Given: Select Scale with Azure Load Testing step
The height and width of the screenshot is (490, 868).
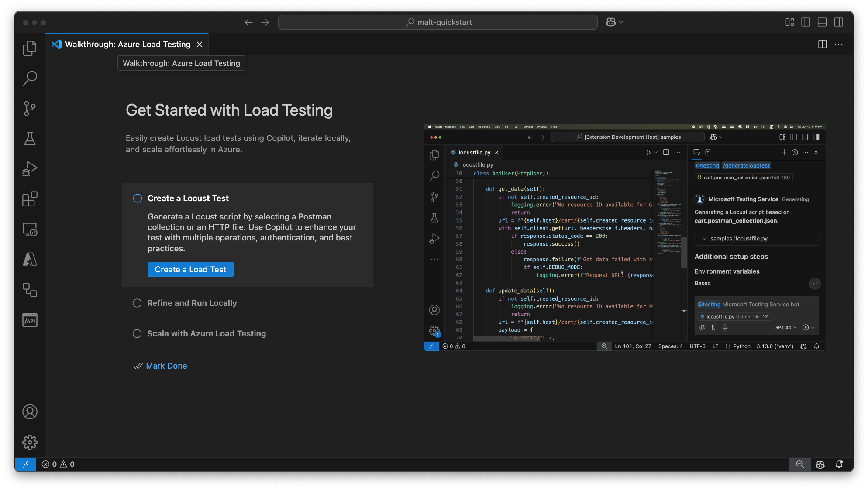Looking at the screenshot, I should click(206, 334).
